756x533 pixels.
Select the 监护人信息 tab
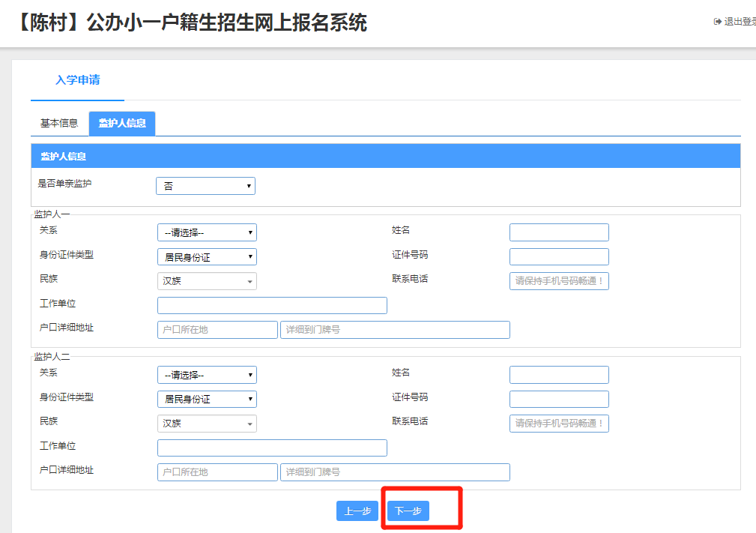(x=122, y=124)
